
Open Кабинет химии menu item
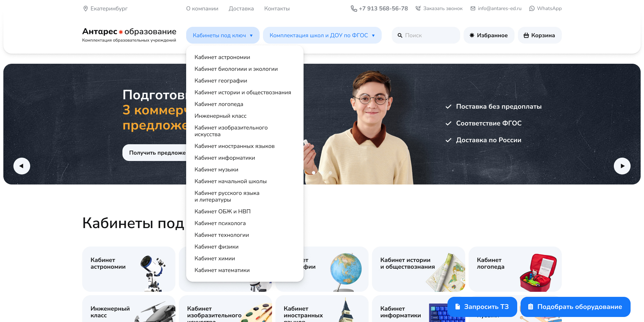(x=215, y=258)
